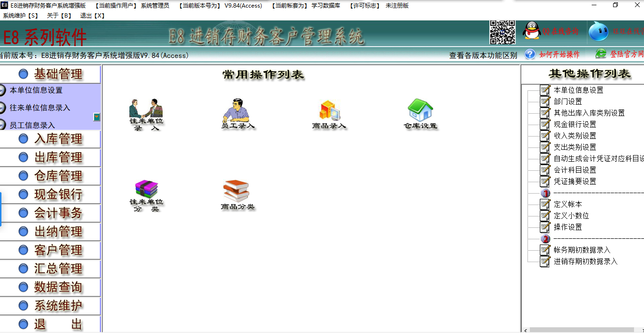Click the QR code image
The height and width of the screenshot is (333, 644).
[x=503, y=32]
